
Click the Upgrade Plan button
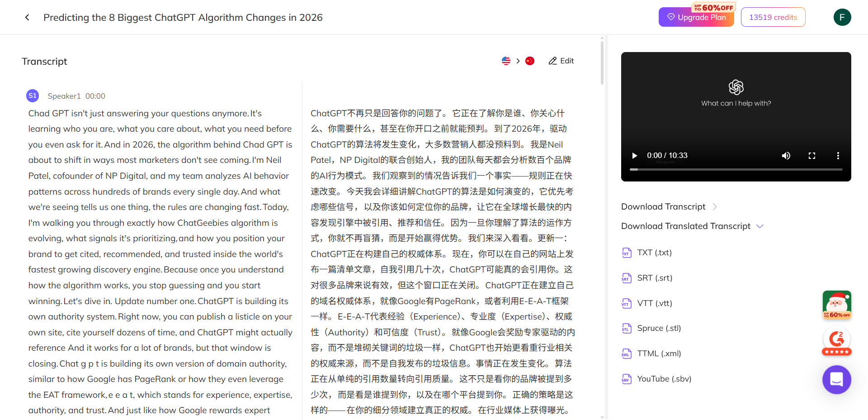coord(696,17)
